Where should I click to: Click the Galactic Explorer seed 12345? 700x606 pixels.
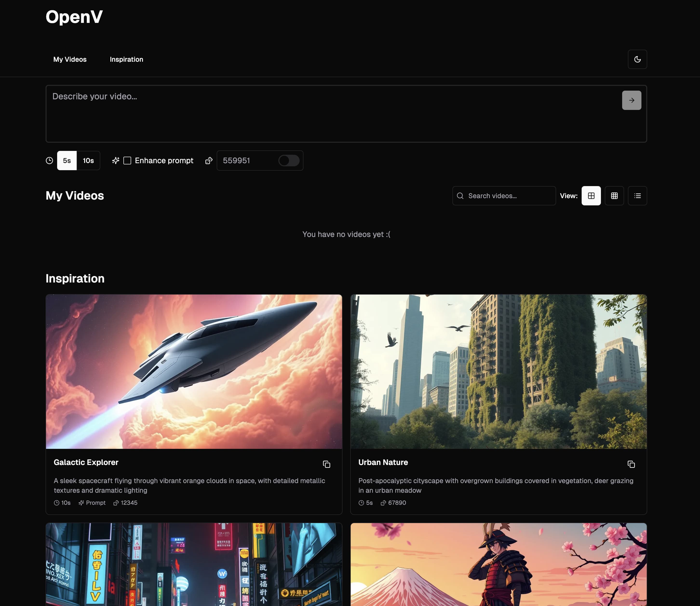tap(125, 503)
